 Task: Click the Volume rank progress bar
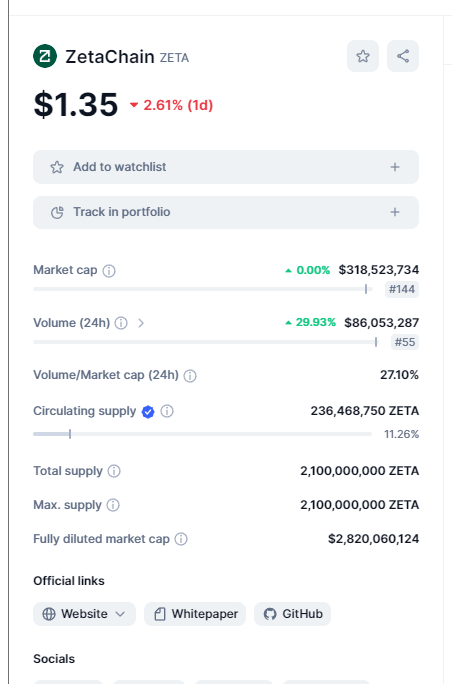point(205,342)
